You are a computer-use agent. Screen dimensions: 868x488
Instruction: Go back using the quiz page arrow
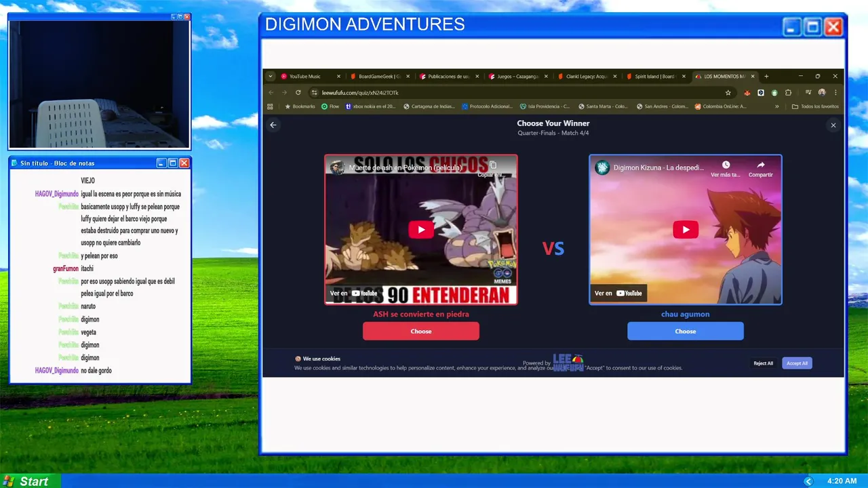(x=273, y=125)
